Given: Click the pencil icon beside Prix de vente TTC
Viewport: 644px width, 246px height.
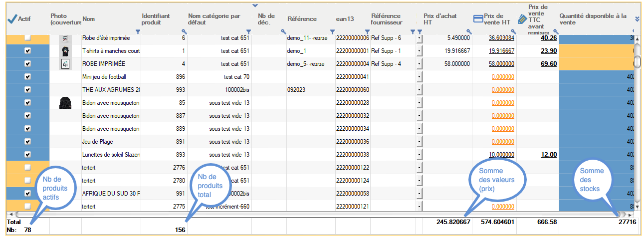Looking at the screenshot, I should click(522, 19).
